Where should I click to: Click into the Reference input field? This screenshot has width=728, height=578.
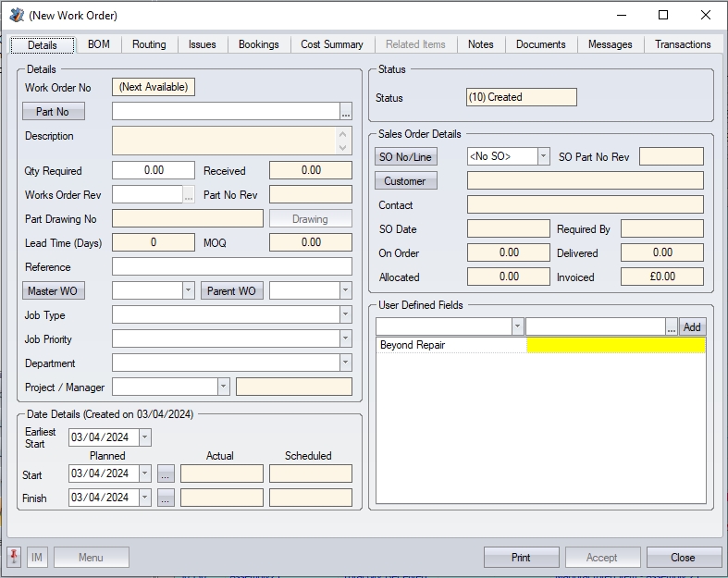point(231,267)
